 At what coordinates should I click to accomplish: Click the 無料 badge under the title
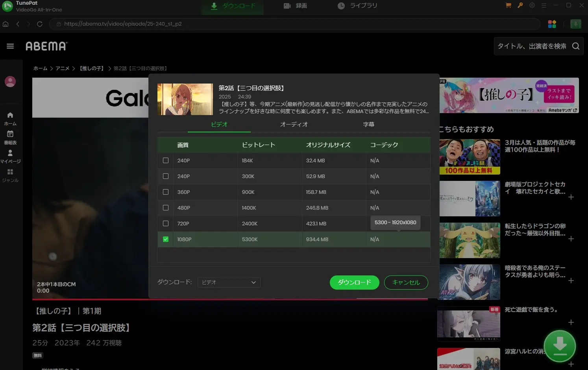(x=38, y=355)
